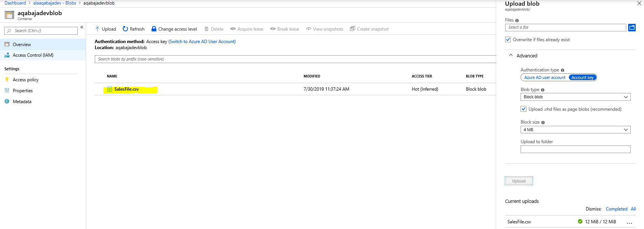Open Access Control (IAM) menu item
Viewport: 644px width, 229px height.
33,55
